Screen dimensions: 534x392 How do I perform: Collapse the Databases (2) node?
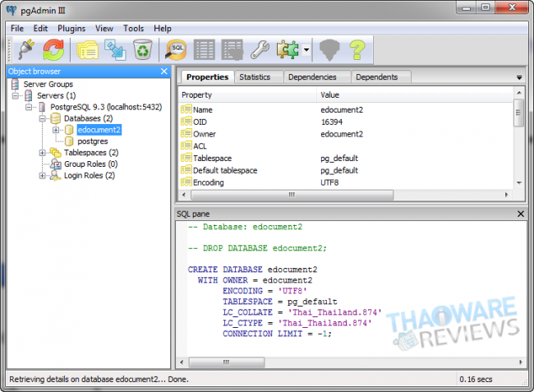click(43, 118)
